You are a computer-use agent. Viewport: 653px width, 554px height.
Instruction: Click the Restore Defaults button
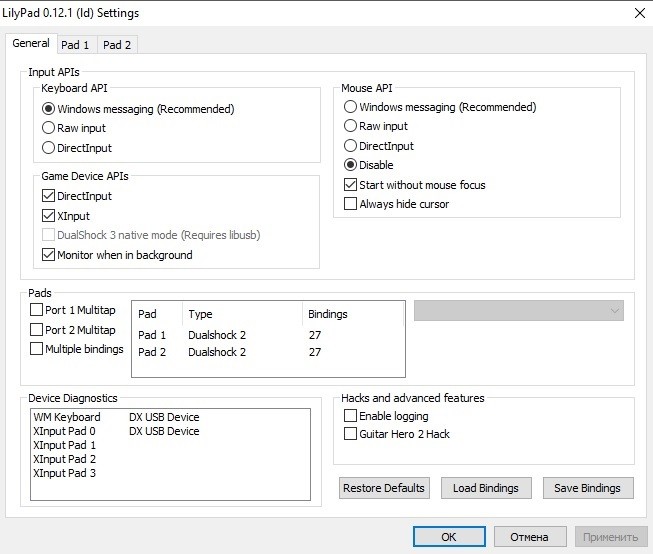(x=384, y=488)
